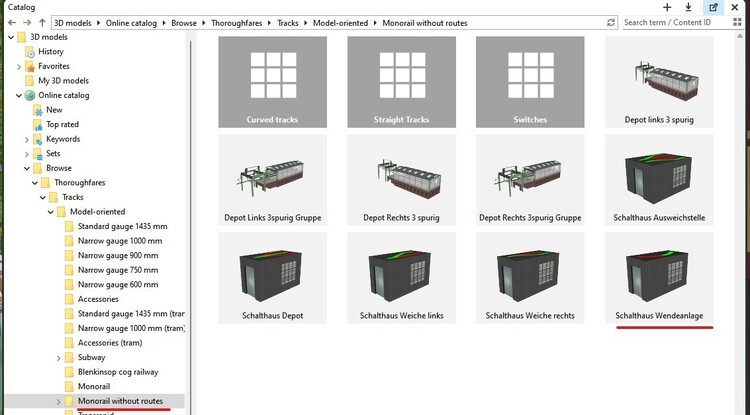Screen dimensions: 750x415
Task: Expand the Sets node
Action: 27,154
